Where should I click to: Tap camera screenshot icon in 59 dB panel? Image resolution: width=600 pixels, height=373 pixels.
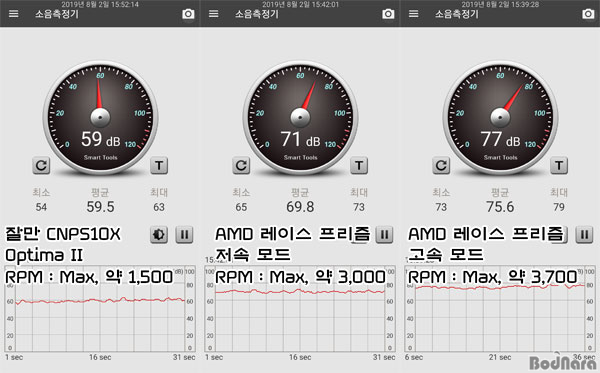coord(188,14)
